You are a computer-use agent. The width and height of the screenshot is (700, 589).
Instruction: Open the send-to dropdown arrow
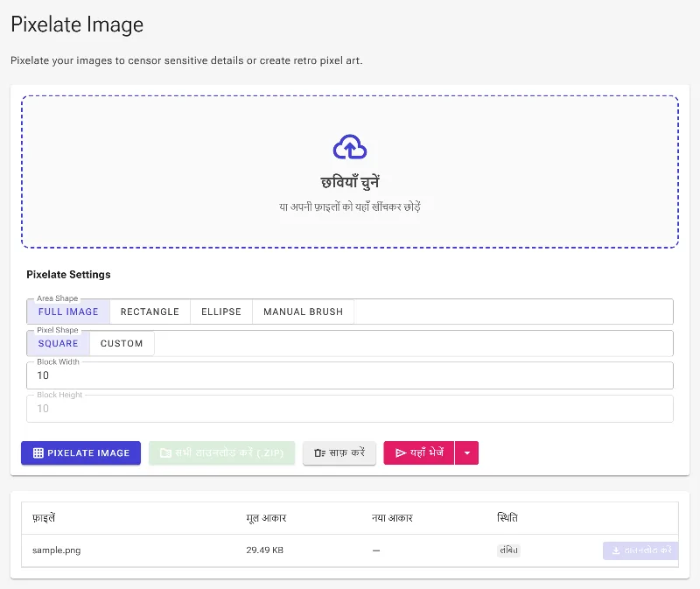coord(467,452)
